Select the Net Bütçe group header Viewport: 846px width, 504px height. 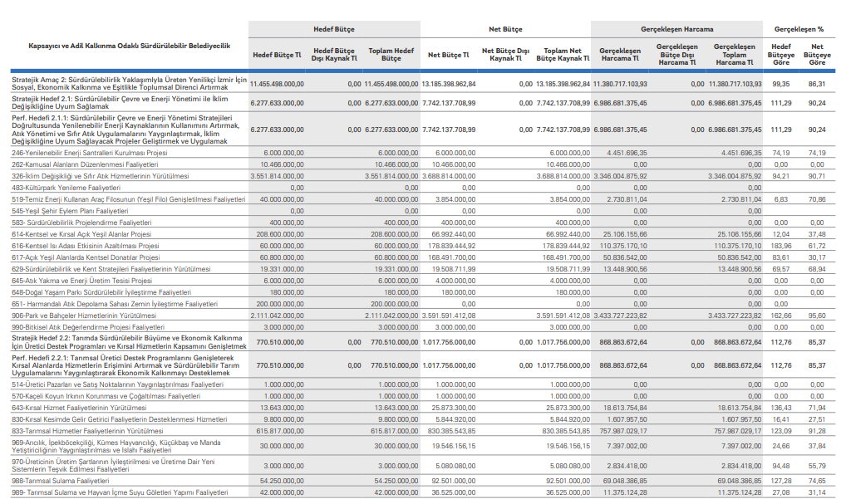[x=504, y=28]
